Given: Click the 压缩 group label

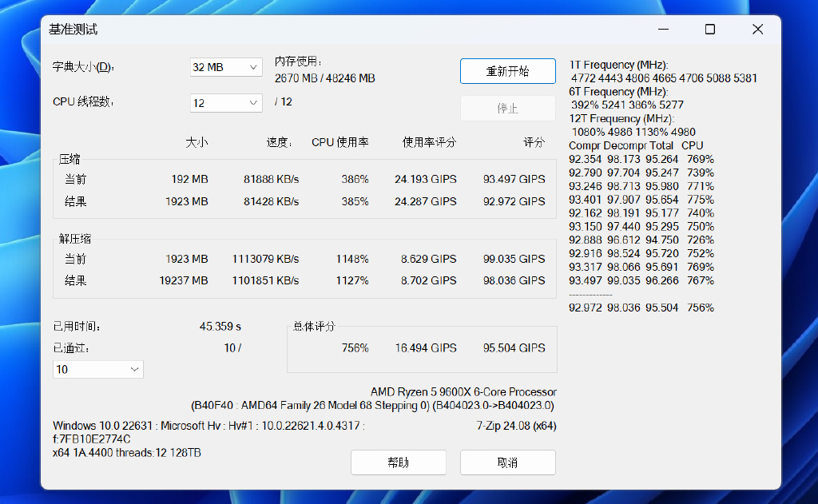Looking at the screenshot, I should pos(69,159).
